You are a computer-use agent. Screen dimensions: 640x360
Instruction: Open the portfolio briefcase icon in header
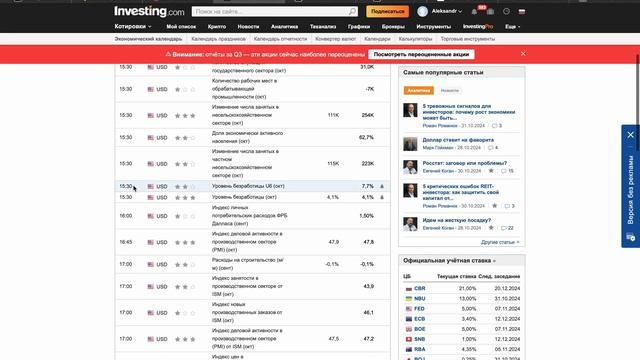click(490, 12)
